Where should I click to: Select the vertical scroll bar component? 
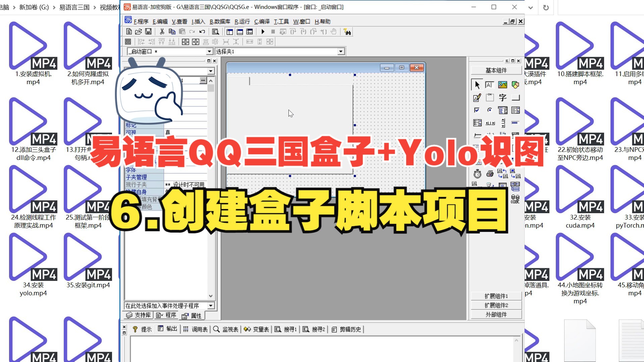pyautogui.click(x=503, y=123)
